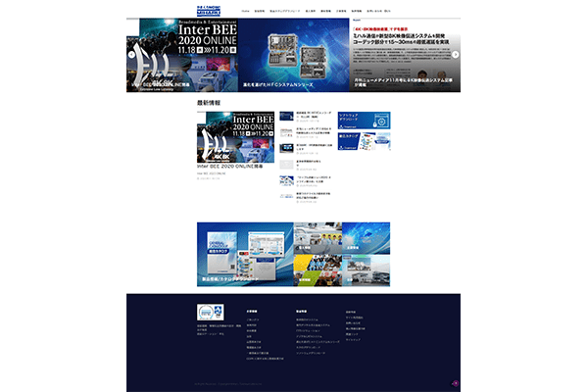This screenshot has height=392, width=588.
Task: Open the Home menu item
Action: point(245,11)
